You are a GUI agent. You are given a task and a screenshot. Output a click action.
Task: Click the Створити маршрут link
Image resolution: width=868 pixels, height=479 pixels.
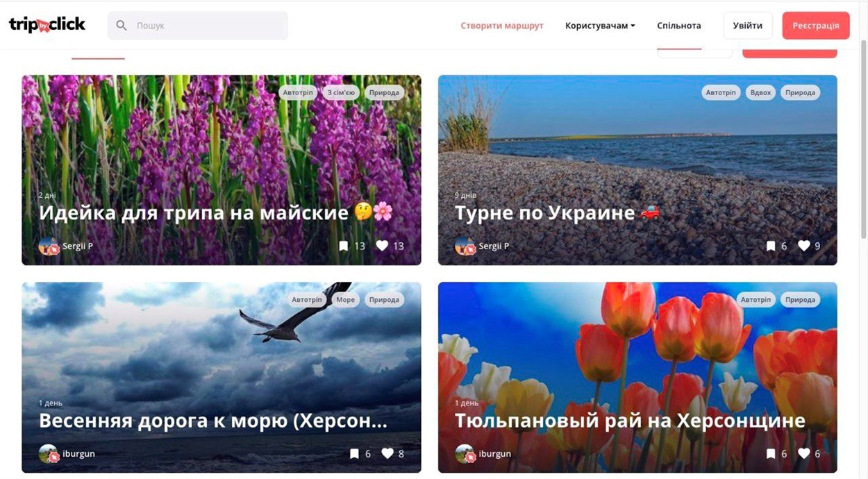point(502,26)
